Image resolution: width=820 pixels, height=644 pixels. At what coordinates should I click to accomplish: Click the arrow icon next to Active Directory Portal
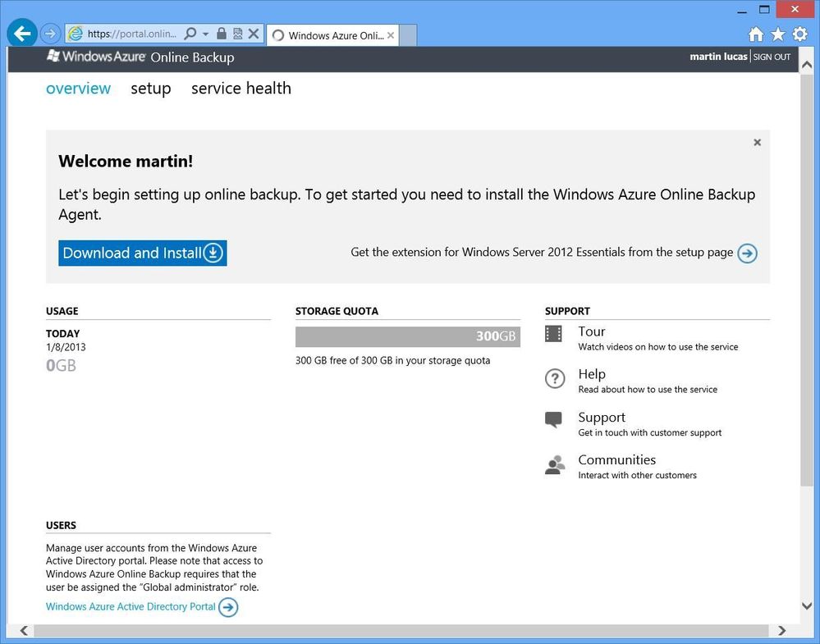point(228,607)
